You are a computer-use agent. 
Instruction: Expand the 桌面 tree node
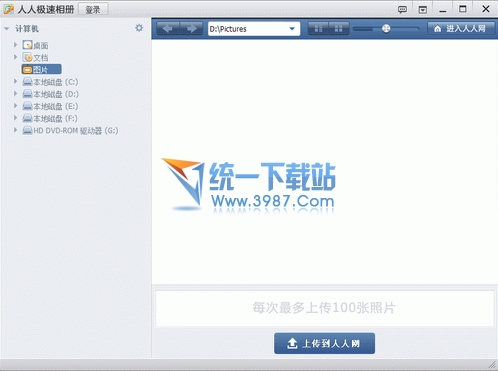tap(15, 45)
